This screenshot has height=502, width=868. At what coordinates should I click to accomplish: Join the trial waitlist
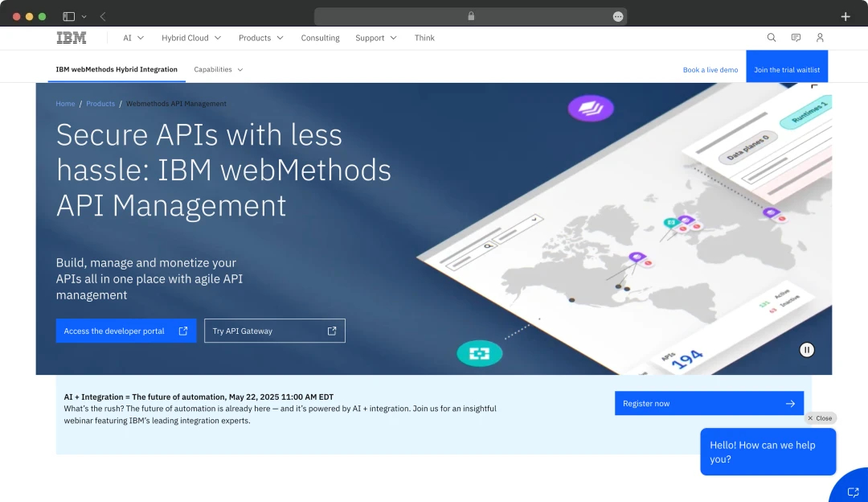point(787,66)
